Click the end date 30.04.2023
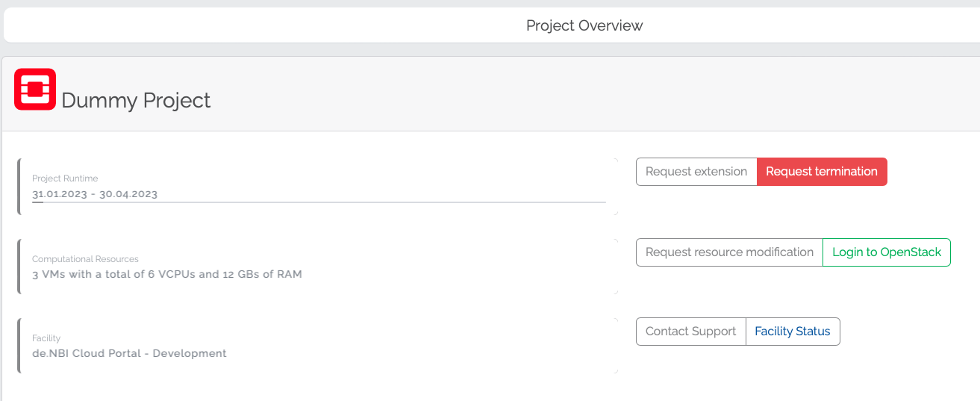This screenshot has height=401, width=980. click(128, 194)
